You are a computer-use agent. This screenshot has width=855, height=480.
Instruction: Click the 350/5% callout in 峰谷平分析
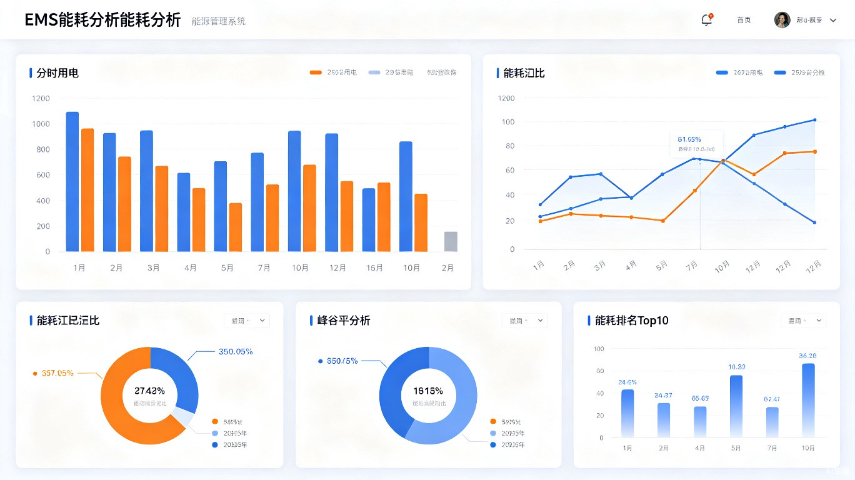tap(342, 361)
